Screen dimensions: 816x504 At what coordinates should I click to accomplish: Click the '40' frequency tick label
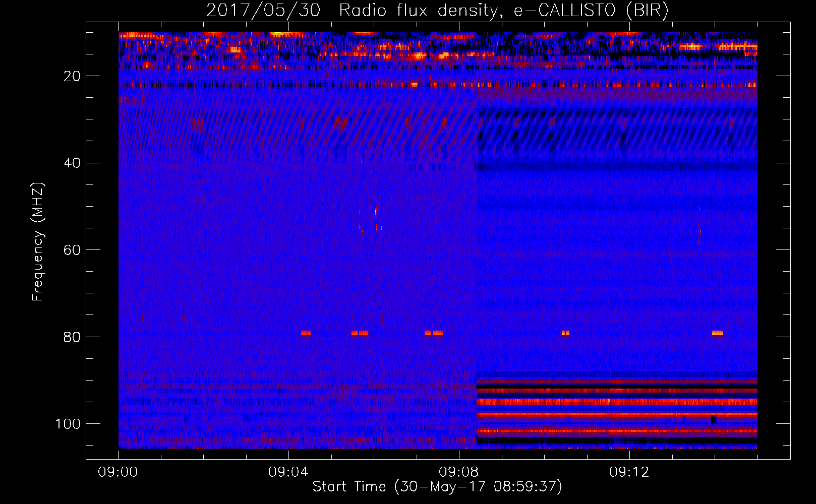[72, 163]
